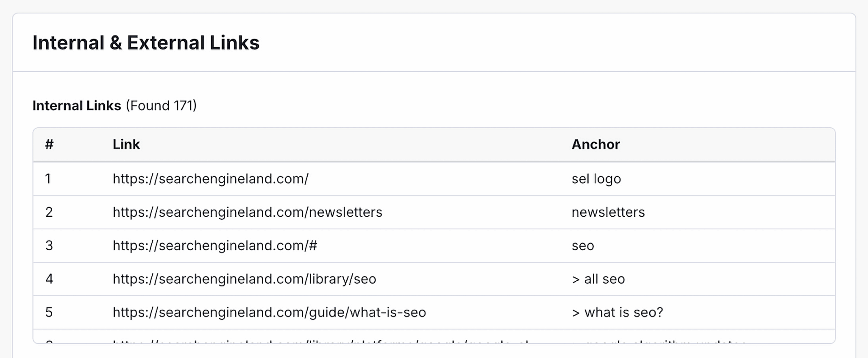The image size is (868, 358).
Task: Click row number 2 in the table
Action: coord(49,212)
